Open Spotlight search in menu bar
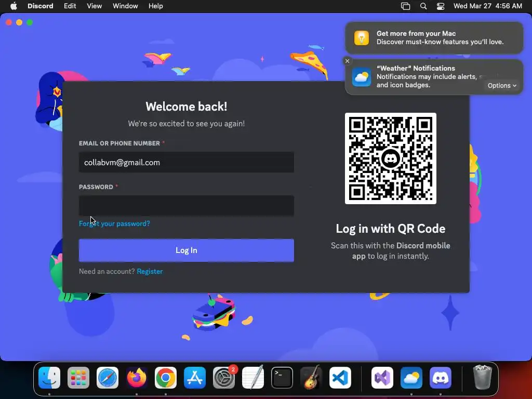Viewport: 532px width, 399px height. [x=423, y=6]
